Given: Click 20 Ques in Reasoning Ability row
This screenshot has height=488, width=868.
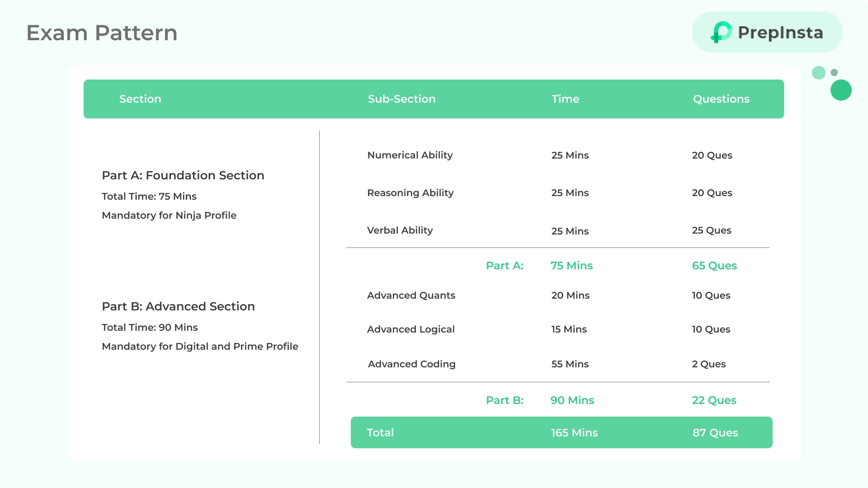Looking at the screenshot, I should tap(712, 193).
